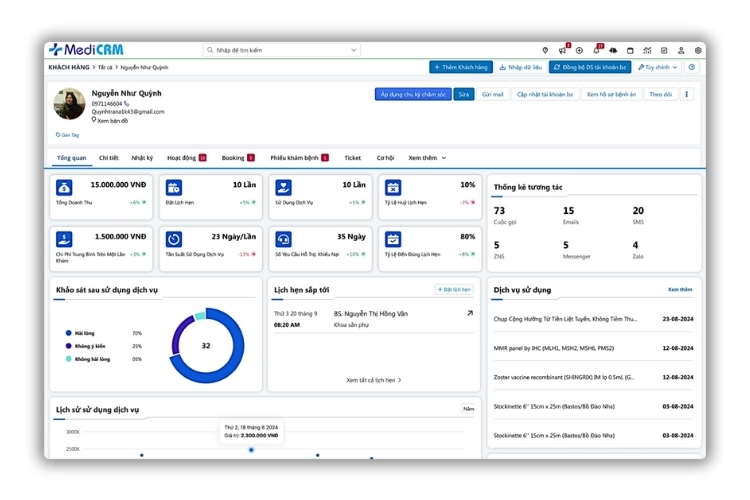The width and height of the screenshot is (750, 500).
Task: Switch to the Chi tiết tab
Action: [108, 158]
